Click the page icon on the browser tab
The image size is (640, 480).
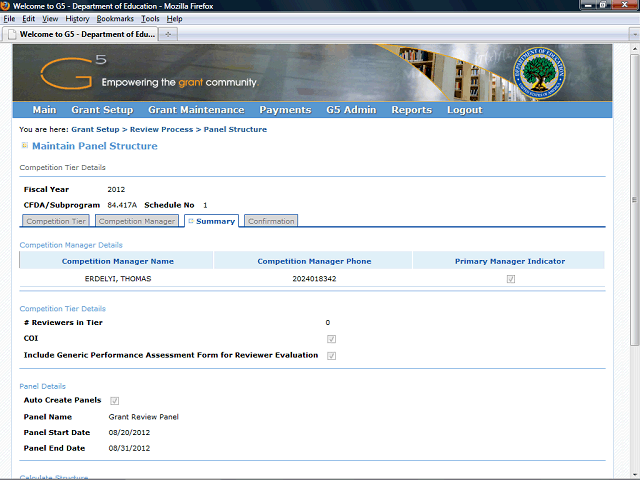[12, 34]
